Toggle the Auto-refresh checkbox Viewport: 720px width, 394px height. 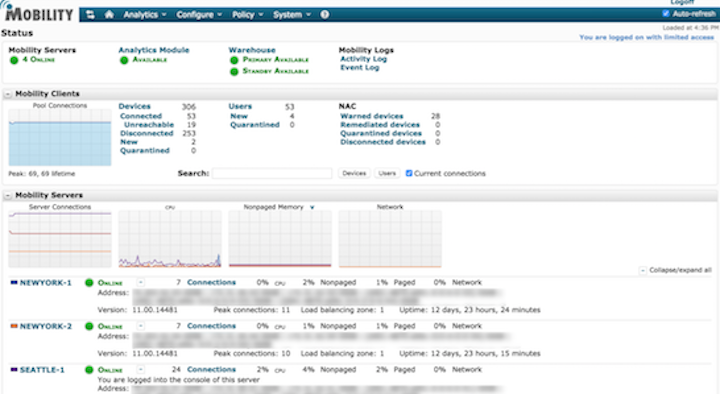tap(666, 14)
